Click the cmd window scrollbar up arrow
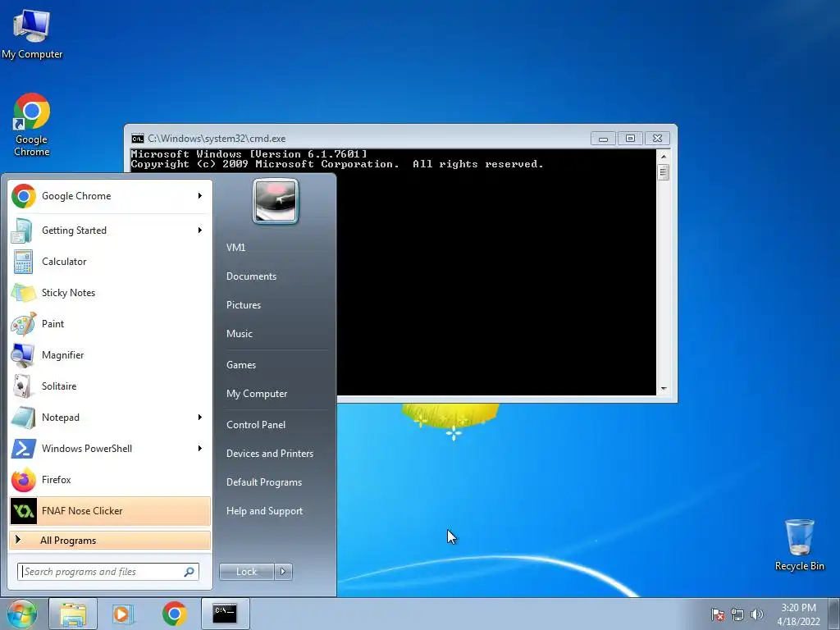Image resolution: width=840 pixels, height=630 pixels. click(663, 157)
